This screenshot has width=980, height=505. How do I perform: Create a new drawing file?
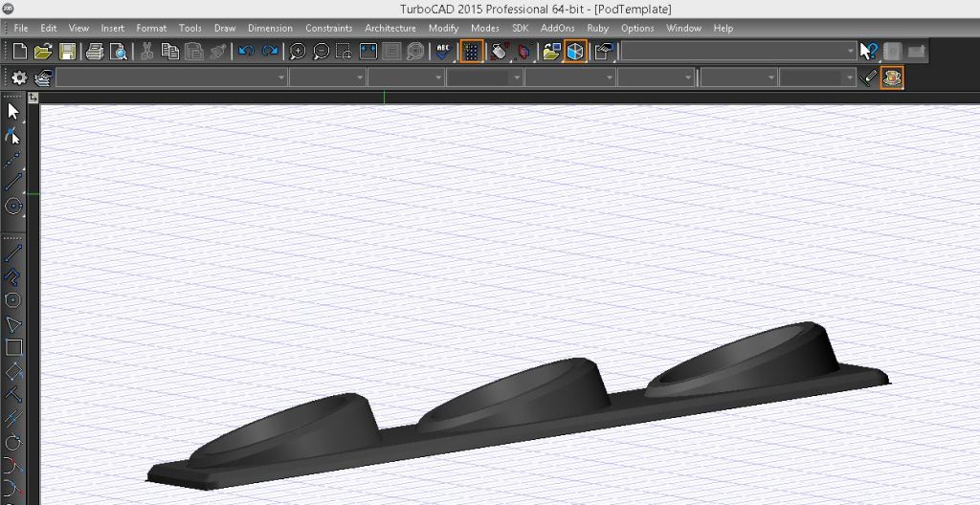[20, 52]
